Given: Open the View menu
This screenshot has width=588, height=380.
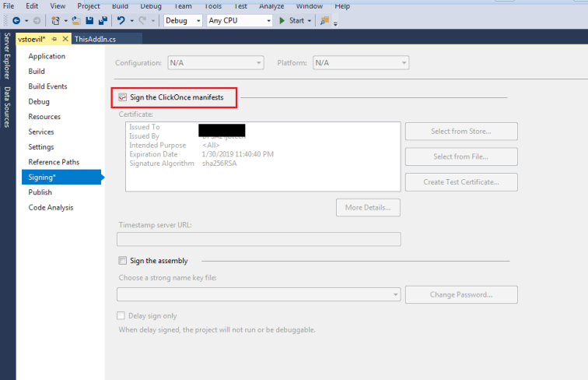Looking at the screenshot, I should pyautogui.click(x=58, y=6).
